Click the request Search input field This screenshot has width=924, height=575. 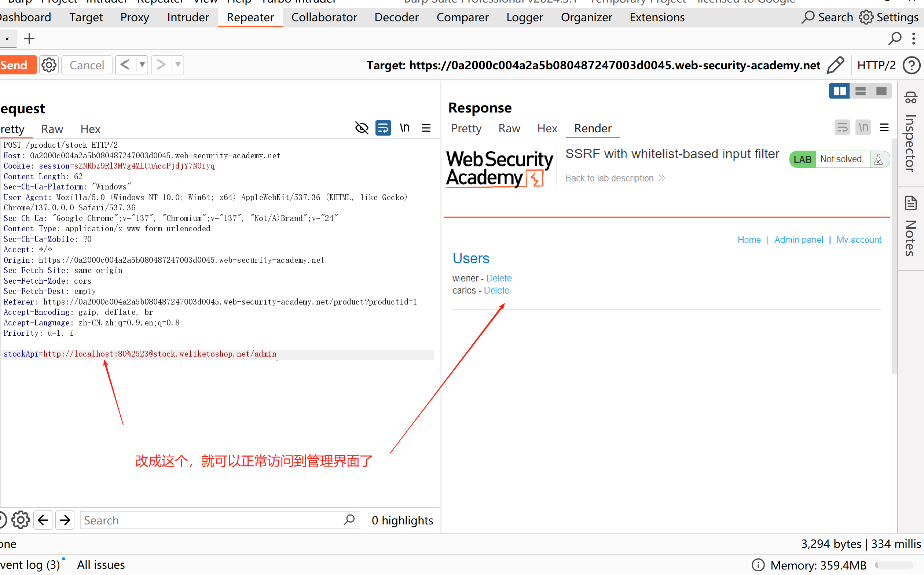213,520
